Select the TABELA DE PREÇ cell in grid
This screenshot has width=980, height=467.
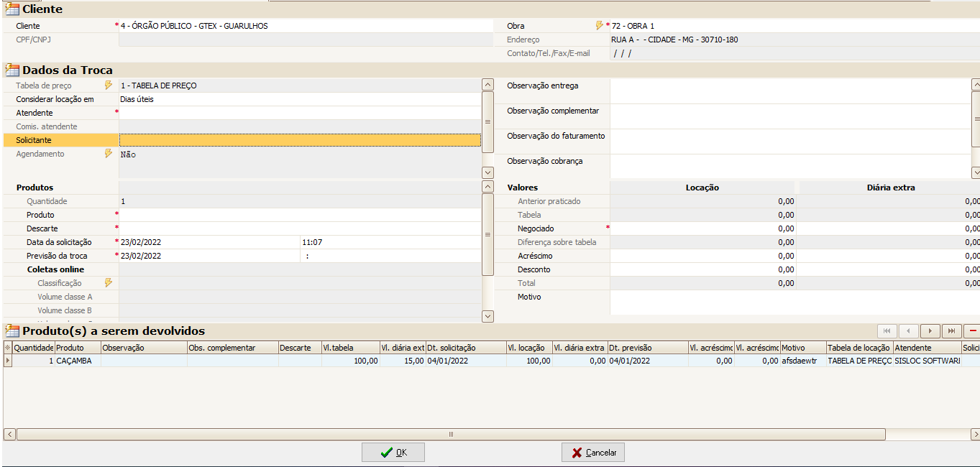click(x=859, y=361)
